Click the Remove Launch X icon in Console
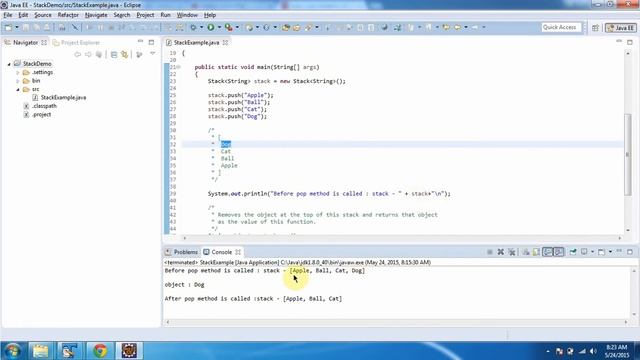This screenshot has width=640, height=360. tap(500, 252)
